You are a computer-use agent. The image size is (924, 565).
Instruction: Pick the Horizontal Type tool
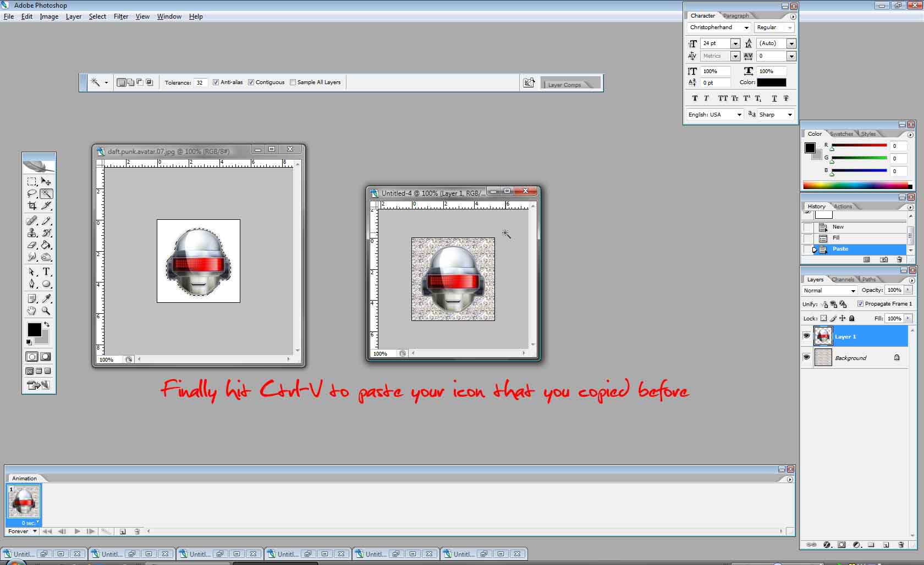[x=47, y=272]
